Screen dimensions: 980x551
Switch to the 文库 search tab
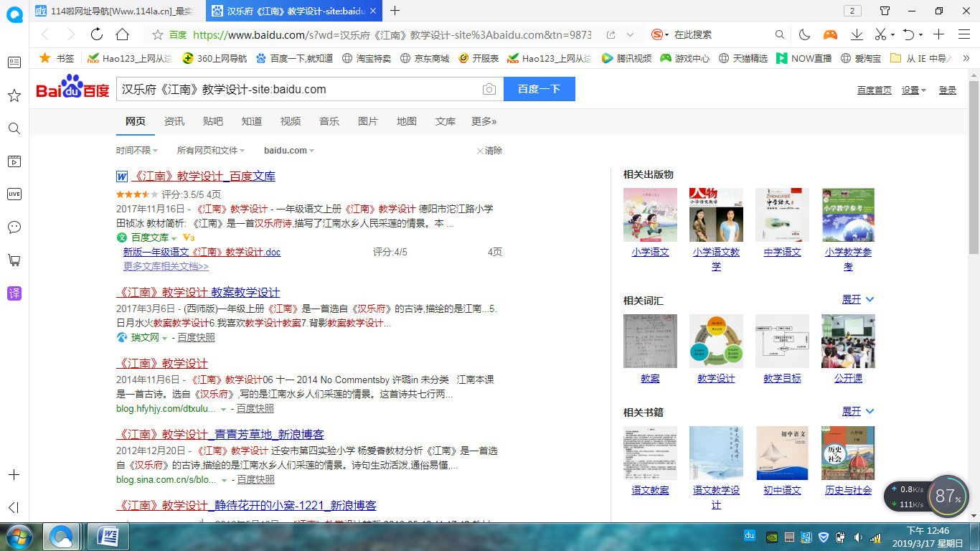446,121
